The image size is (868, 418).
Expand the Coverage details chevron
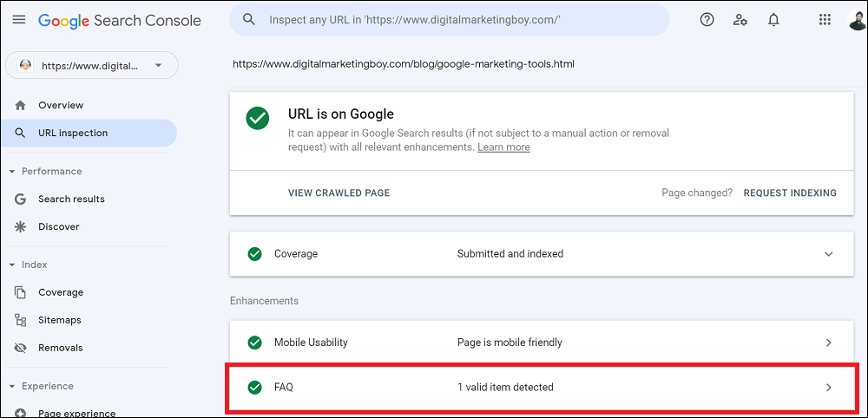tap(829, 254)
